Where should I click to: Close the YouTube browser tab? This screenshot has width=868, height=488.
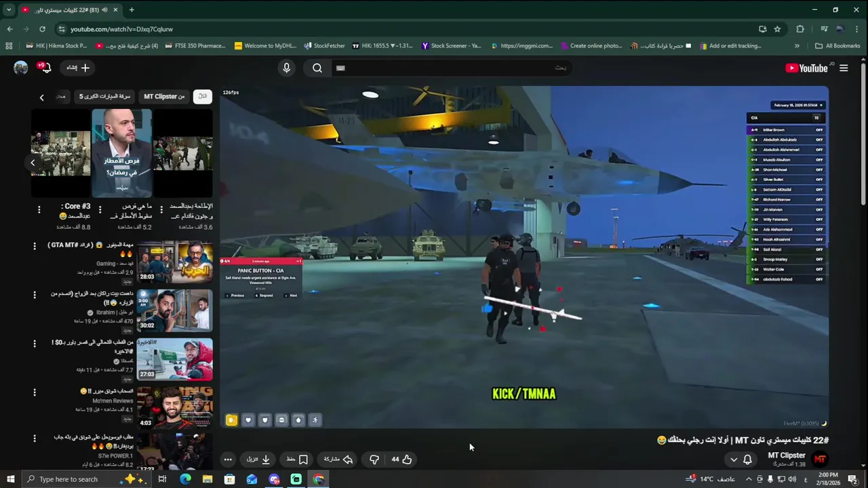[115, 10]
